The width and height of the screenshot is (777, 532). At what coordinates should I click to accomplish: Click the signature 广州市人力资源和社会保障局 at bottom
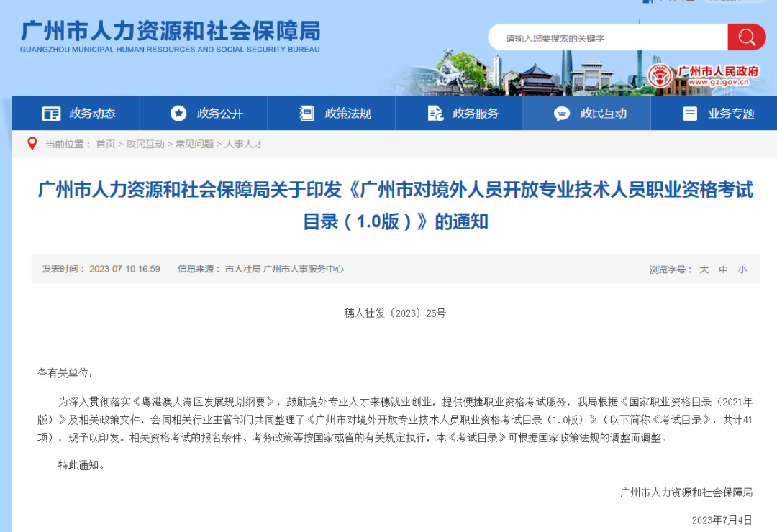coord(686,492)
